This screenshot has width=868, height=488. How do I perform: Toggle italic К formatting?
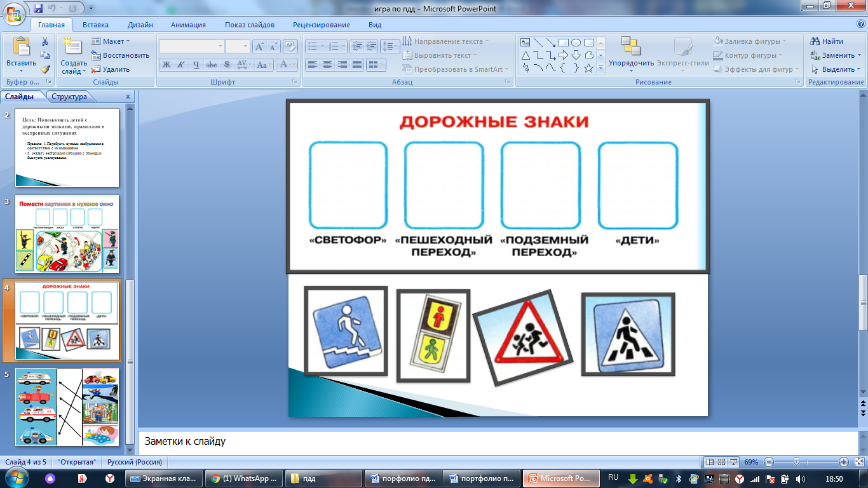click(x=181, y=64)
